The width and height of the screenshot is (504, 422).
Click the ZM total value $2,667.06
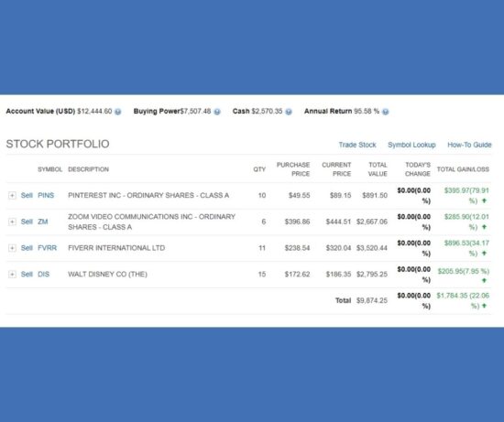(372, 222)
